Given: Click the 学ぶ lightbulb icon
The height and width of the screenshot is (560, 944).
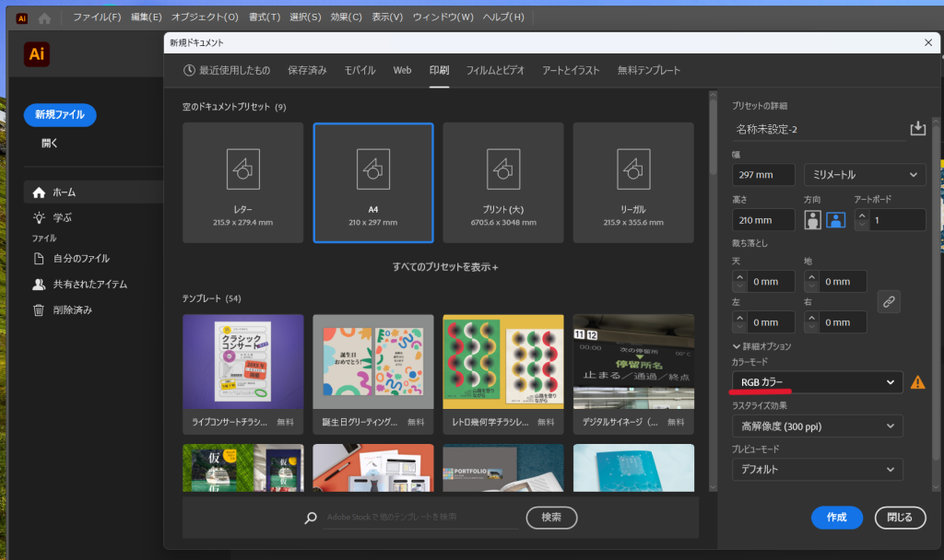Looking at the screenshot, I should 39,218.
